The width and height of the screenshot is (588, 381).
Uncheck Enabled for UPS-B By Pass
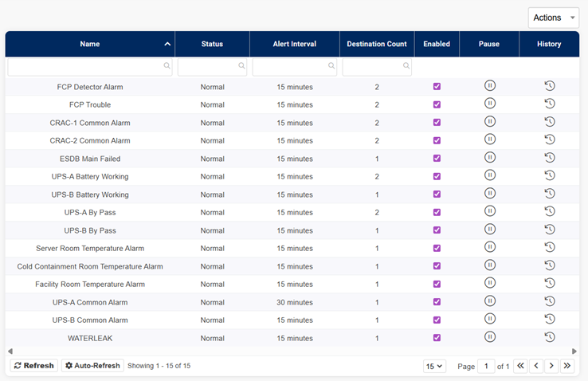click(437, 230)
